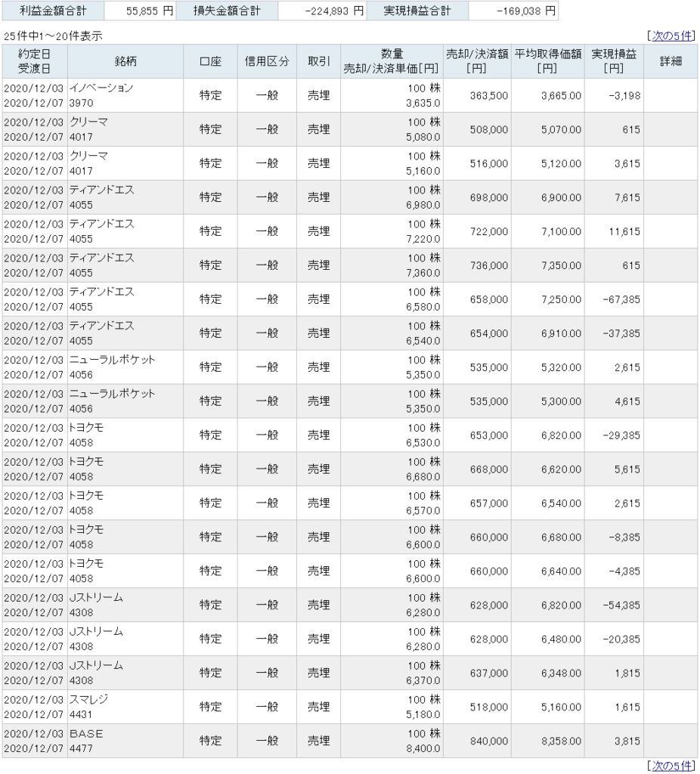Click the realized profit value 7,615
Viewport: 700px width, 774px height.
click(x=627, y=197)
